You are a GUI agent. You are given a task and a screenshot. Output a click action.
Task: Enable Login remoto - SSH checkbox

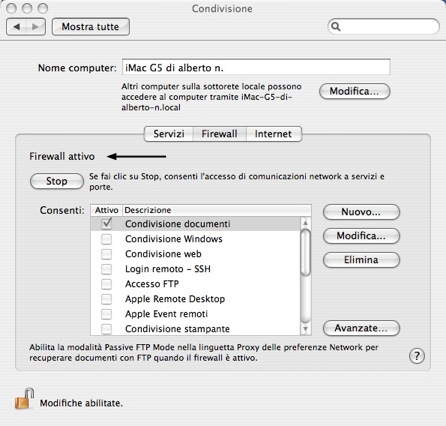click(106, 269)
